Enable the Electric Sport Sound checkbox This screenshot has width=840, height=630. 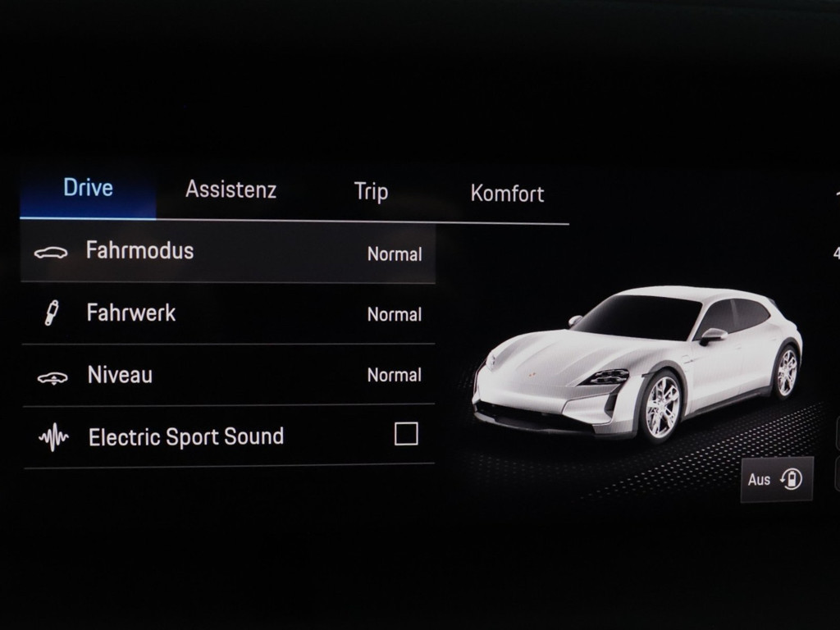[x=406, y=434]
